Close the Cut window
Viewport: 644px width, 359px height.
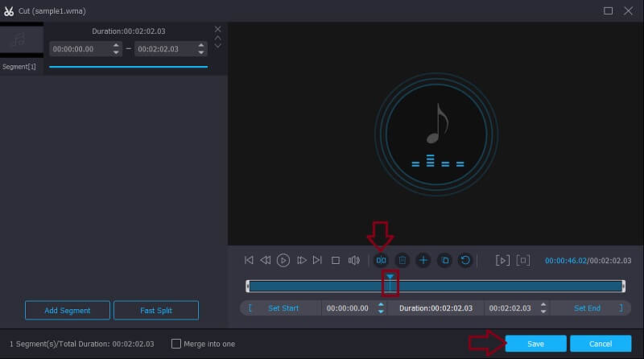coord(629,11)
